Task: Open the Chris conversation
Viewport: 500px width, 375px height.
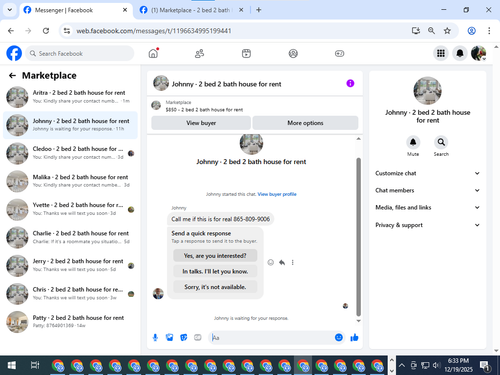Action: (x=70, y=294)
